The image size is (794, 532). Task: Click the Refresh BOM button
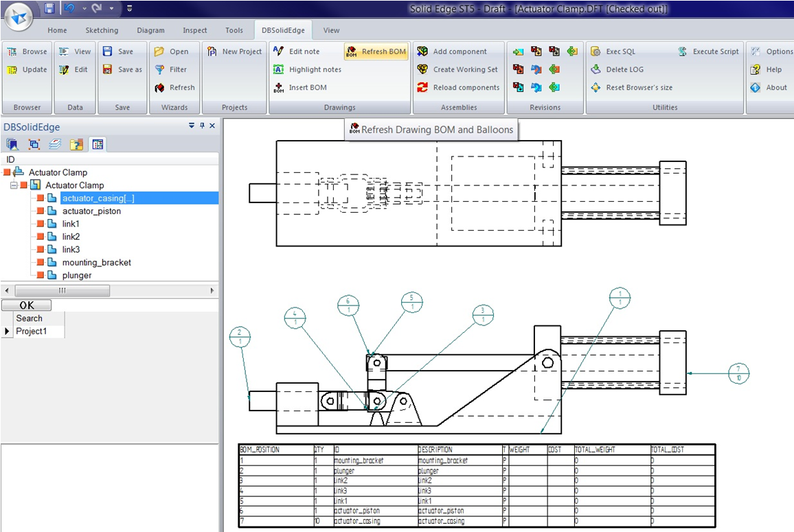pyautogui.click(x=376, y=51)
